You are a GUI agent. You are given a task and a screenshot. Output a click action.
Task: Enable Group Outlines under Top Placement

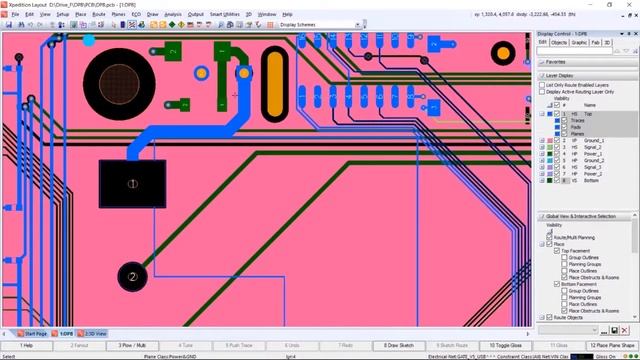pyautogui.click(x=564, y=258)
